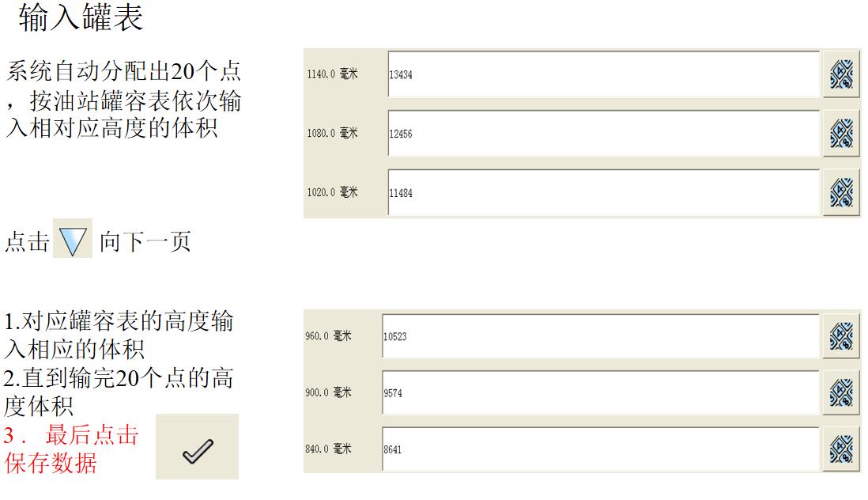The image size is (868, 500).
Task: Click the blue down-triangle next page icon
Action: 73,238
